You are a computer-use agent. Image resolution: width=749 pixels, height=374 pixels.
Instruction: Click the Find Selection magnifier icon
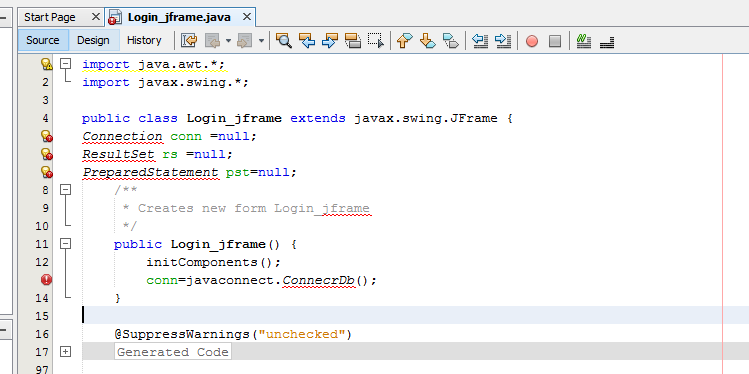click(284, 41)
